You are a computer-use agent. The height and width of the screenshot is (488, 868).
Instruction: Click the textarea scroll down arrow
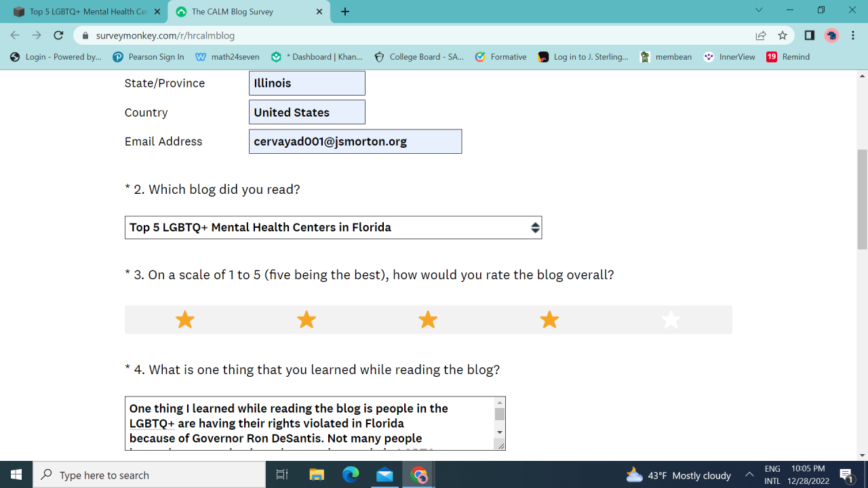click(x=500, y=432)
